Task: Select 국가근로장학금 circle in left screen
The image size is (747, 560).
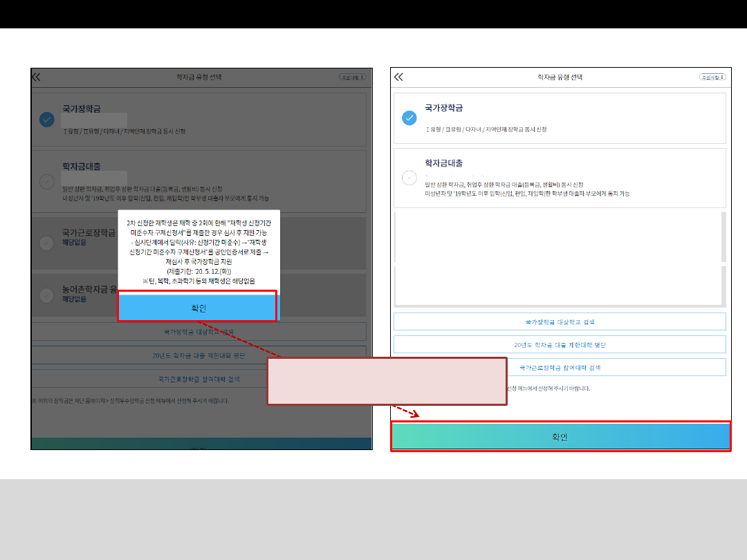Action: (46, 243)
